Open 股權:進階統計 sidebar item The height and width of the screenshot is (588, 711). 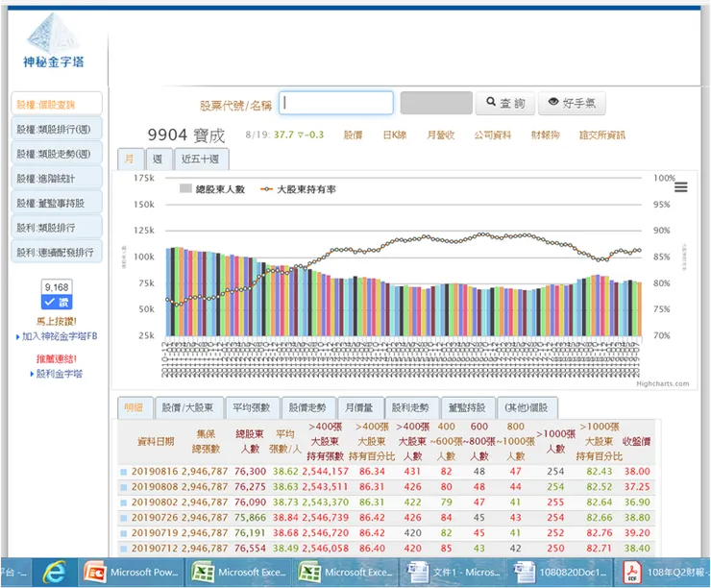tap(57, 178)
